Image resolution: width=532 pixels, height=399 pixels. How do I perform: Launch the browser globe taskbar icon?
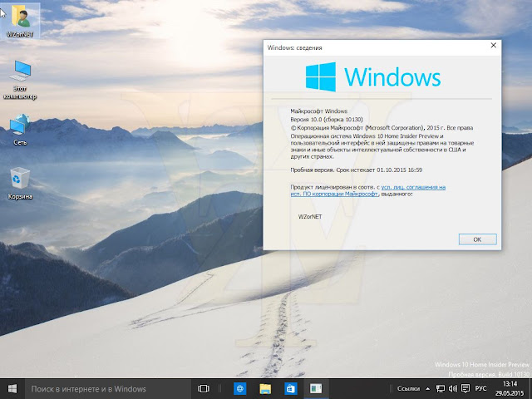pyautogui.click(x=240, y=389)
